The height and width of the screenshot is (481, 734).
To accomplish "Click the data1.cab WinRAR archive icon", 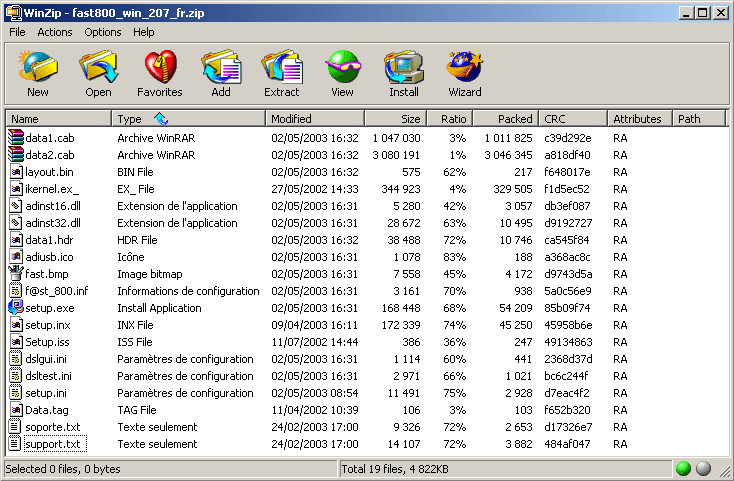I will 15,138.
